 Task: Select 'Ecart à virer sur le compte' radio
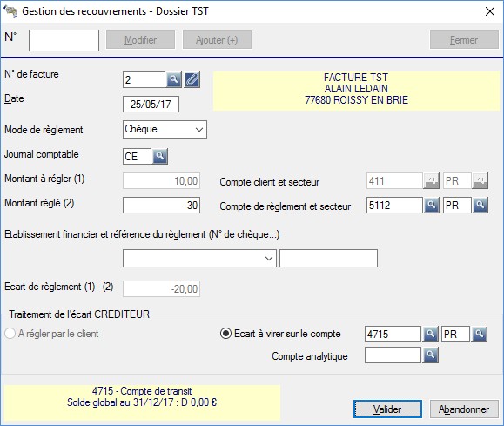(225, 334)
